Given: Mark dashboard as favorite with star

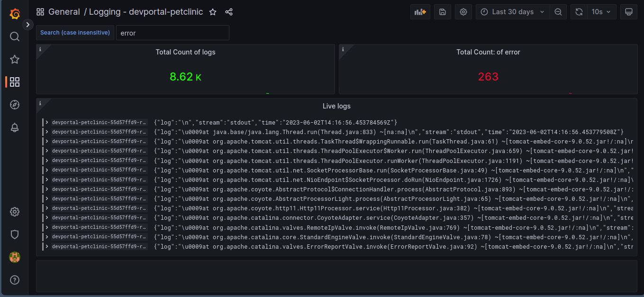Looking at the screenshot, I should (213, 12).
